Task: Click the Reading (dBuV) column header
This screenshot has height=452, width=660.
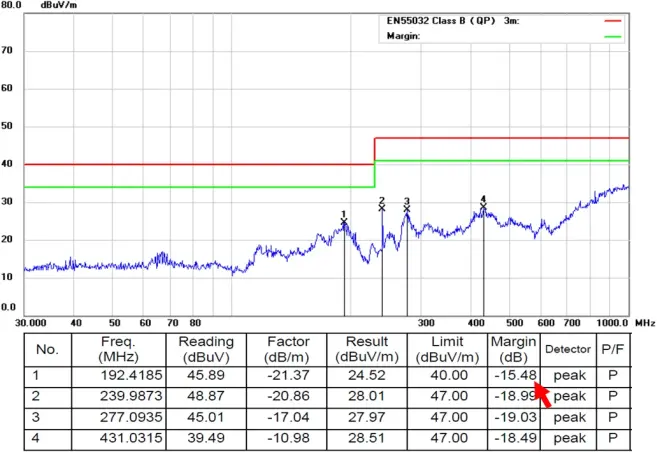Action: pos(205,349)
